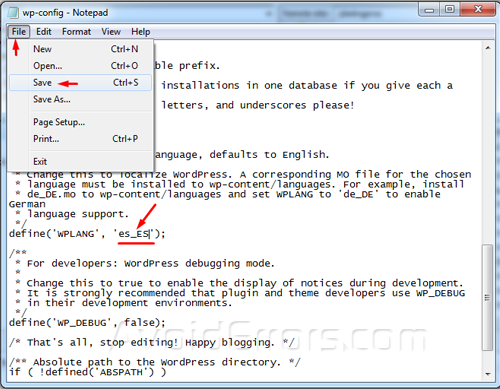Click Save in the File menu
The height and width of the screenshot is (389, 500).
(80, 83)
